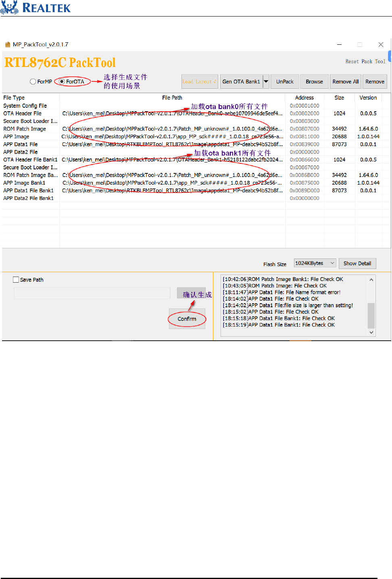Select the ForOTA radio button
The height and width of the screenshot is (579, 392).
62,81
